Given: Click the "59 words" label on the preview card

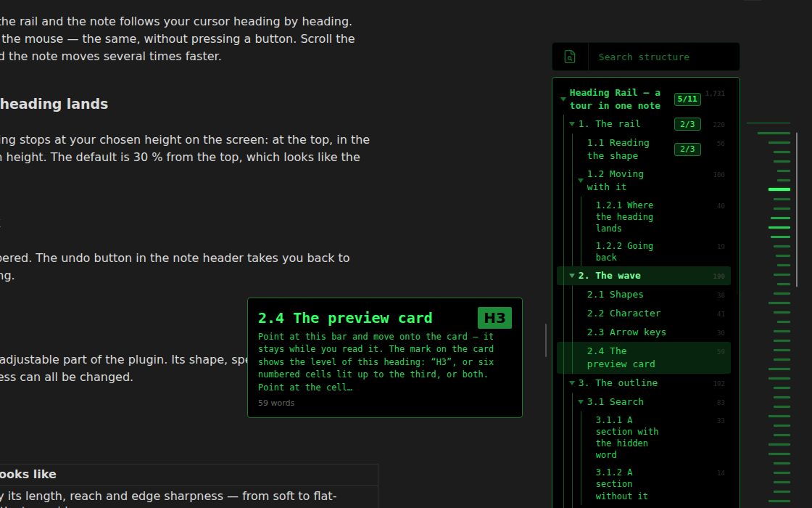Looking at the screenshot, I should (x=276, y=403).
